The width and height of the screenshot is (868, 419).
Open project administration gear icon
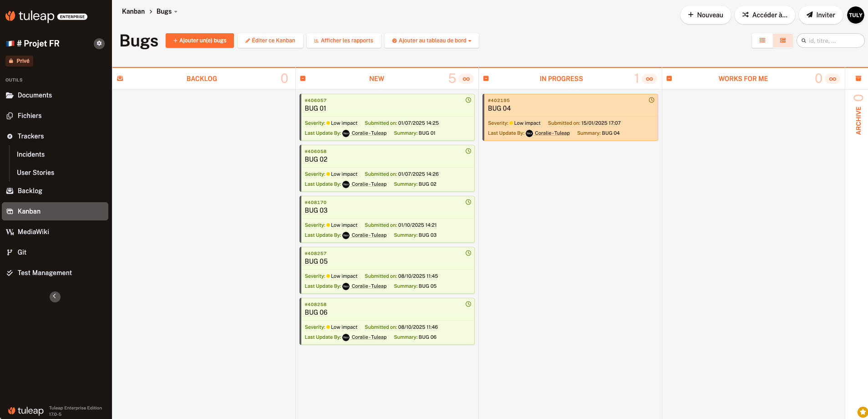[99, 43]
